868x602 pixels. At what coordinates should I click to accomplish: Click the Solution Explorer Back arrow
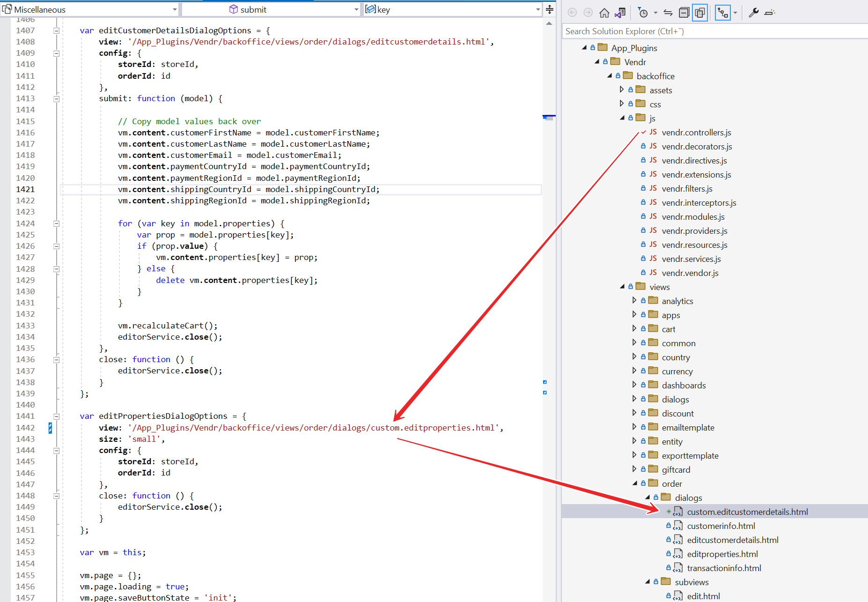click(572, 13)
